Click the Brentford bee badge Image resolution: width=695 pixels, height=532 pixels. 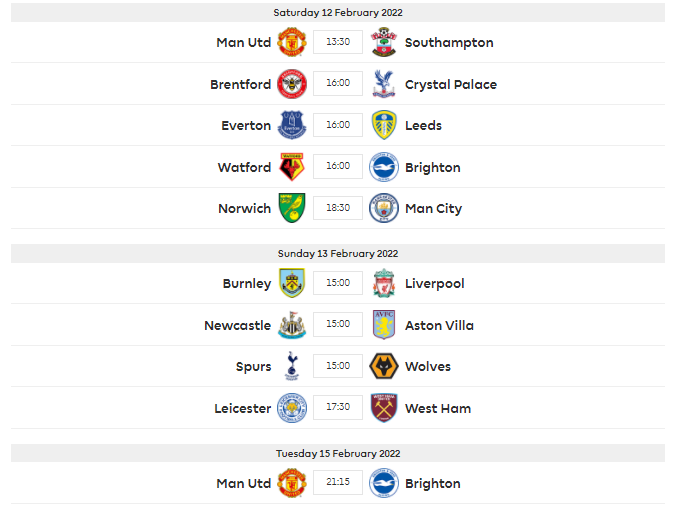[x=292, y=84]
